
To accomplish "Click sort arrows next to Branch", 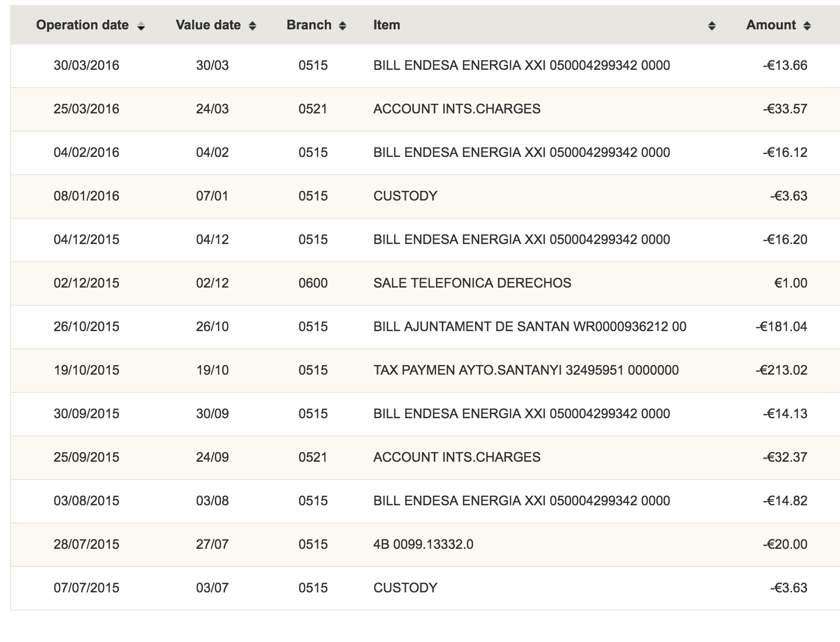I will [x=343, y=26].
